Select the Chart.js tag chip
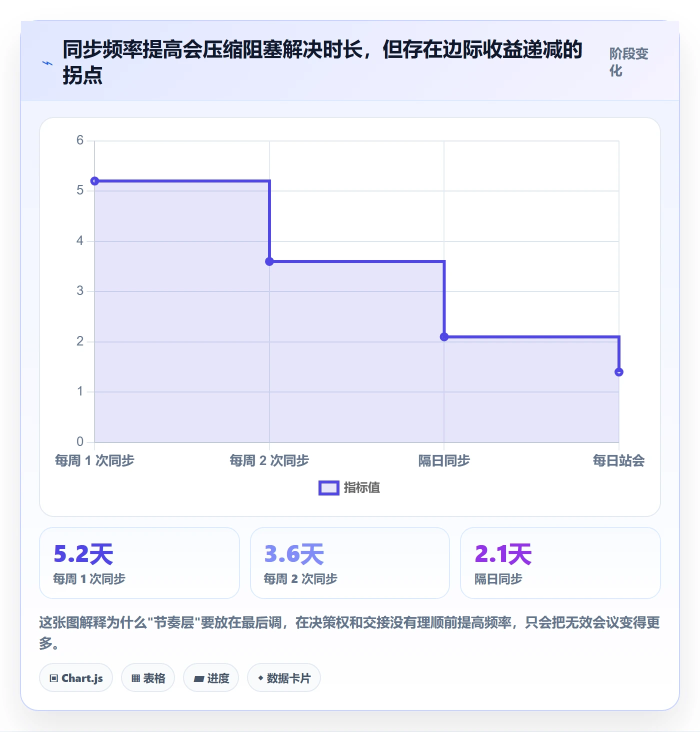This screenshot has width=700, height=732. pyautogui.click(x=76, y=678)
